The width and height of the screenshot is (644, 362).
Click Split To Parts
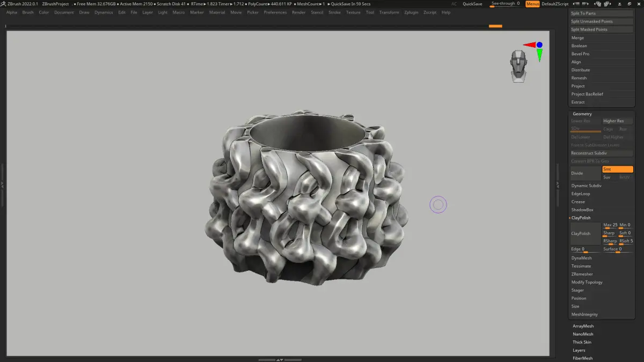[602, 13]
